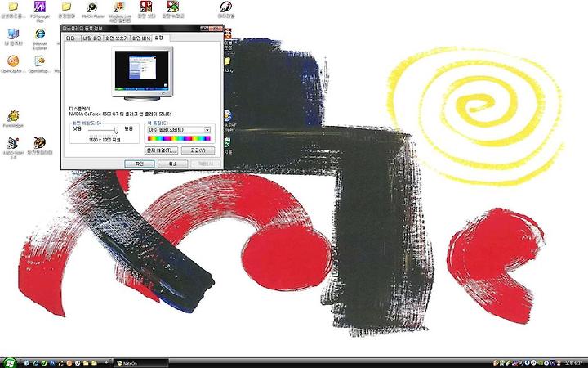This screenshot has width=588, height=368.
Task: Click the taskbar clock
Action: click(x=573, y=363)
